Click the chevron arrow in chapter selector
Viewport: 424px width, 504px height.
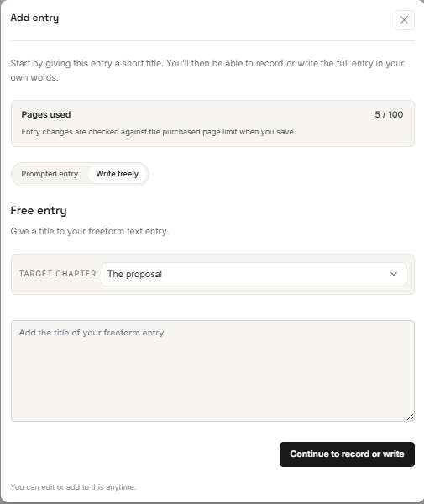click(394, 274)
